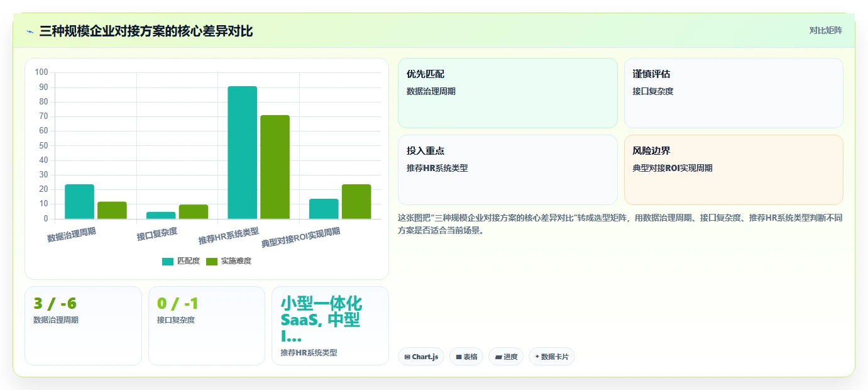Viewport: 868px width, 390px height.
Task: Click the green 数据治理周期 bar
Action: pos(112,210)
